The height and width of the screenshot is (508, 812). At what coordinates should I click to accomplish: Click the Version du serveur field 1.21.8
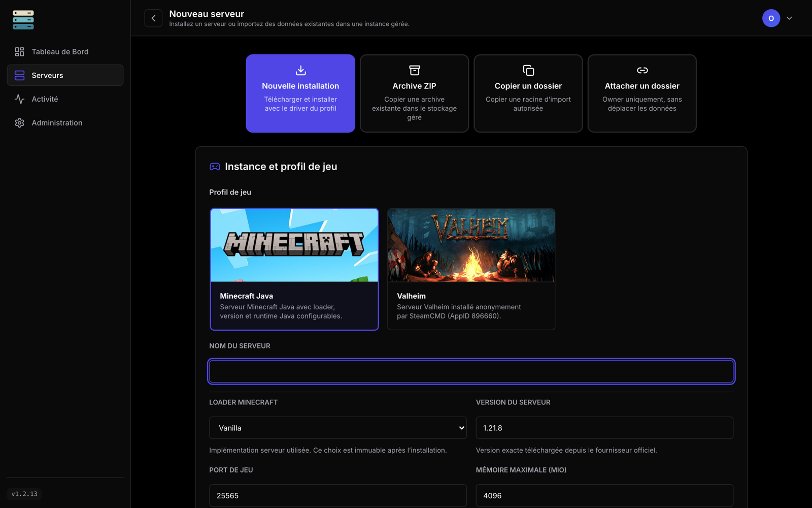pos(604,428)
